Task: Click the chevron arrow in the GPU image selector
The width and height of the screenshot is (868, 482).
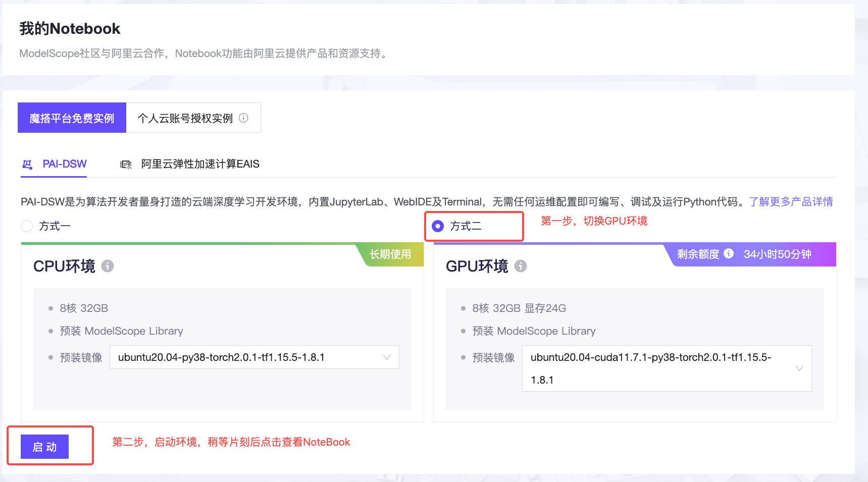Action: (799, 368)
